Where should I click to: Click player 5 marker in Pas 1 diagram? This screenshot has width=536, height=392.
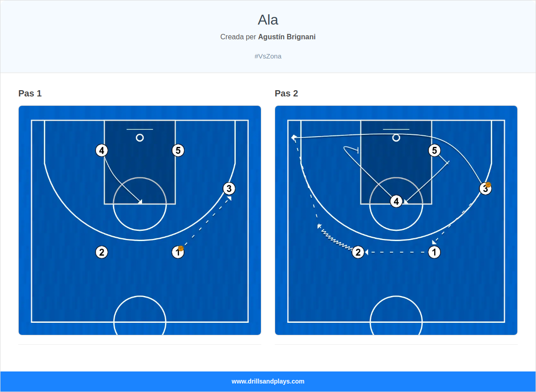pyautogui.click(x=178, y=150)
